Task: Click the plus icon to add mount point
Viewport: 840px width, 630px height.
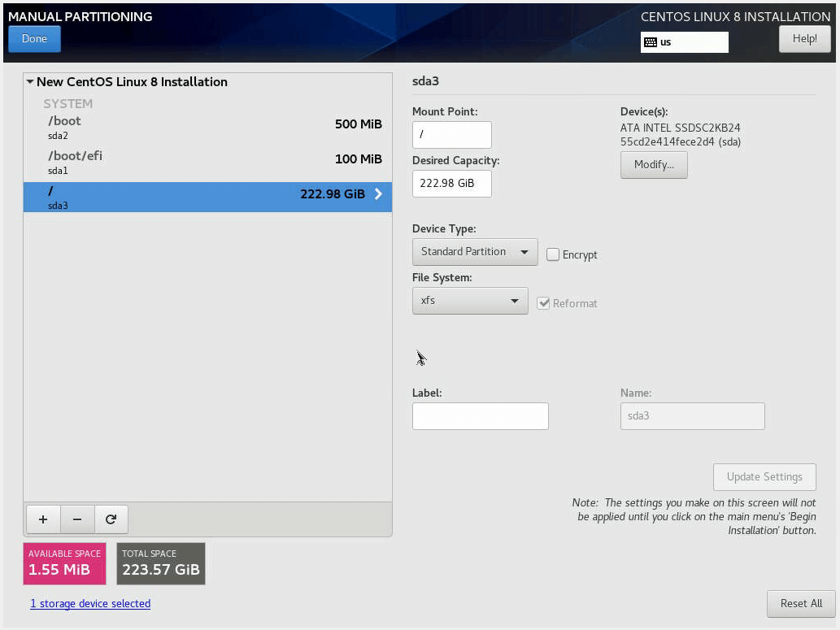Action: [43, 519]
